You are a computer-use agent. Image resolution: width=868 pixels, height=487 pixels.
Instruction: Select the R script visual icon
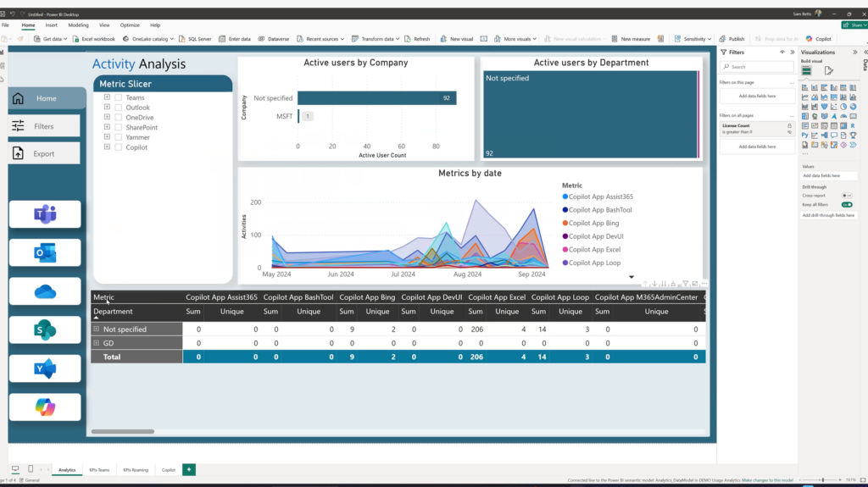853,125
